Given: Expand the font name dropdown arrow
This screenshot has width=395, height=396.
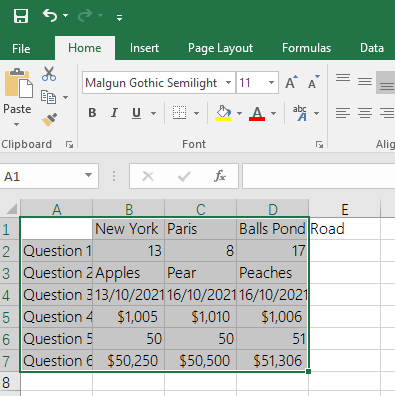Looking at the screenshot, I should (x=229, y=82).
